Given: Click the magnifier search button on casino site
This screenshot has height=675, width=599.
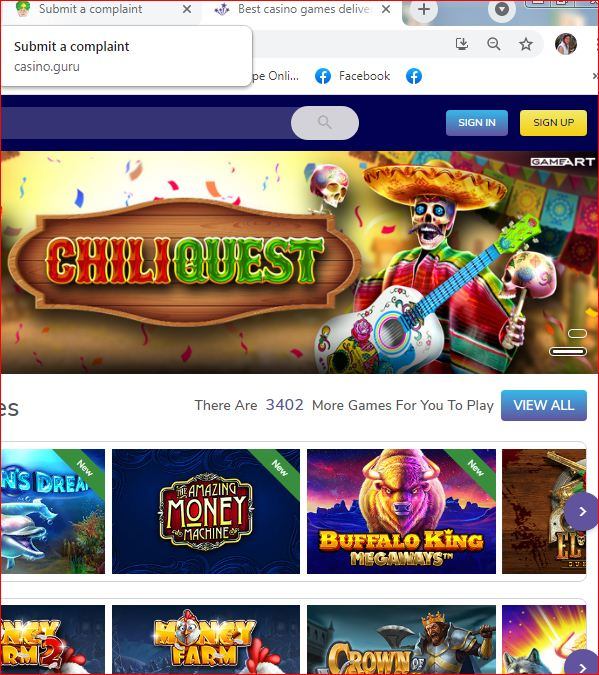Looking at the screenshot, I should coord(325,123).
